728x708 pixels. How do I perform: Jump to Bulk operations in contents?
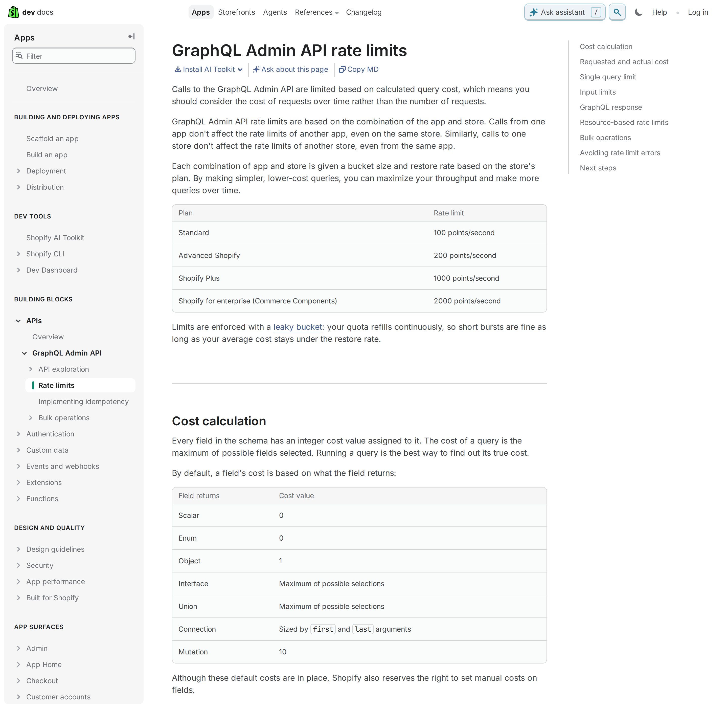tap(605, 138)
